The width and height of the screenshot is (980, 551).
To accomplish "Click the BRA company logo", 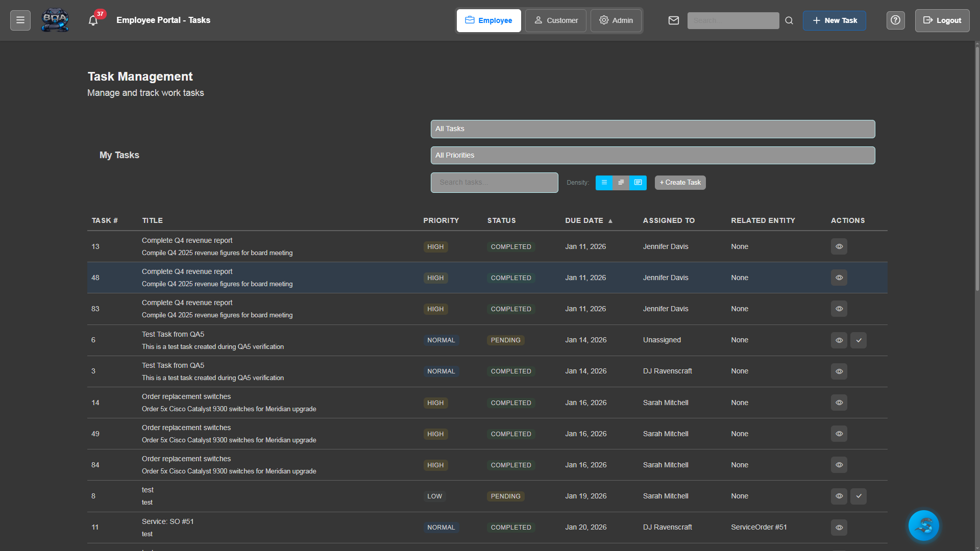I will (x=55, y=20).
